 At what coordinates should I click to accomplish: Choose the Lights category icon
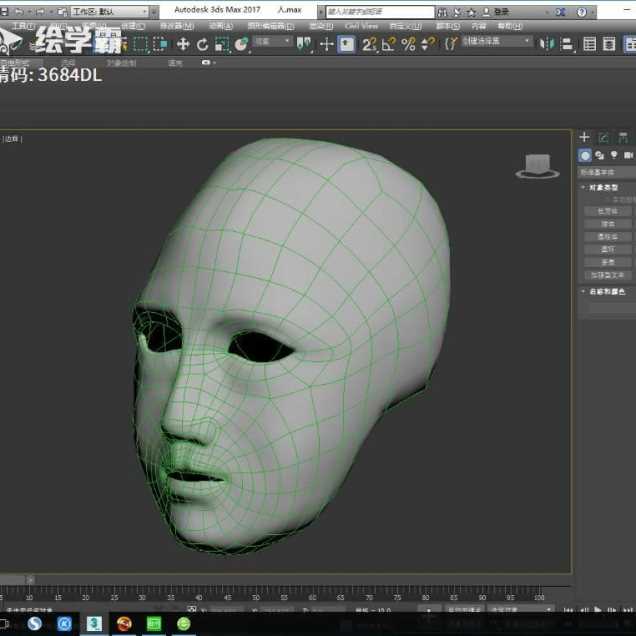coord(614,155)
